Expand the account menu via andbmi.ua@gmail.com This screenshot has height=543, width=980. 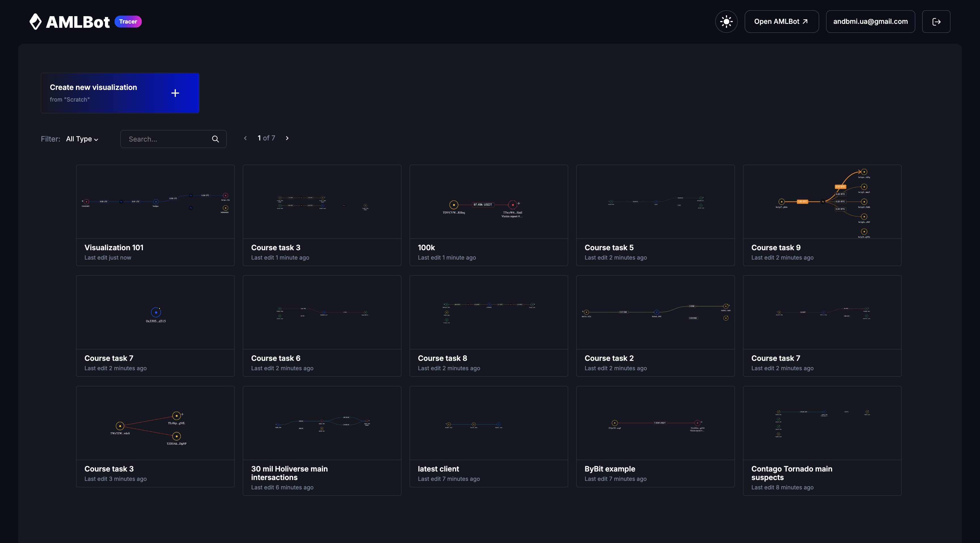coord(870,21)
